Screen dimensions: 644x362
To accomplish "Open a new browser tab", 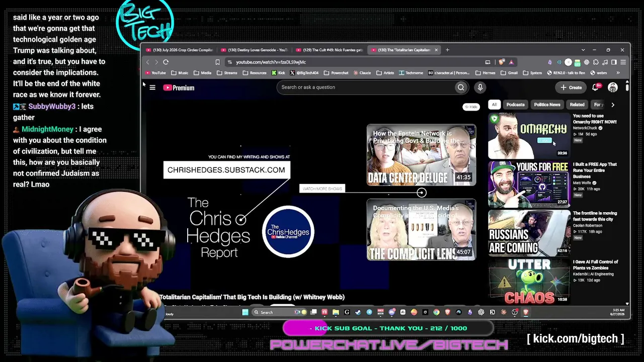I will pos(447,50).
